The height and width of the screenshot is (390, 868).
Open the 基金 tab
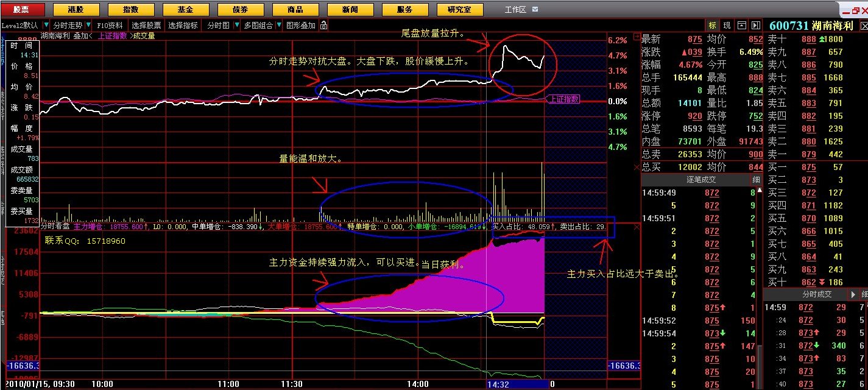pos(185,10)
